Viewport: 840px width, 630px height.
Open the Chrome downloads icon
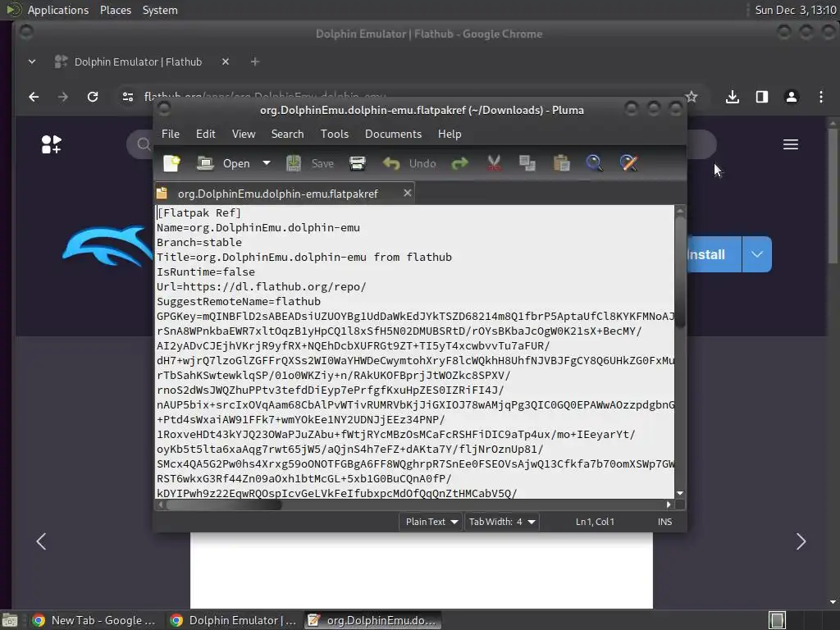click(x=733, y=97)
